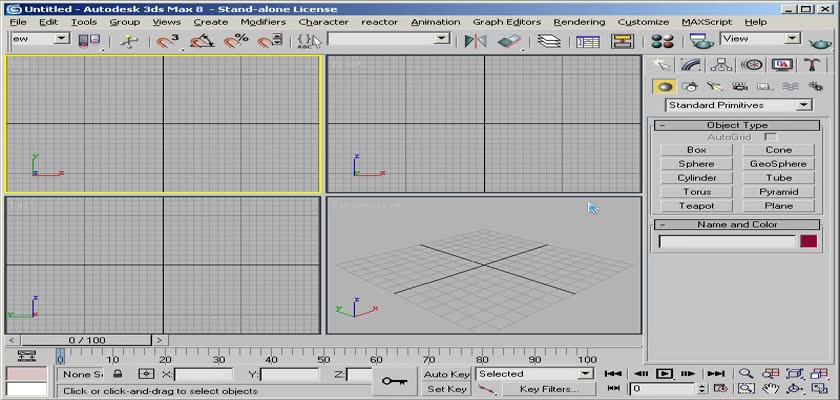Switch to the Modify command panel tab
840x400 pixels.
click(x=692, y=65)
